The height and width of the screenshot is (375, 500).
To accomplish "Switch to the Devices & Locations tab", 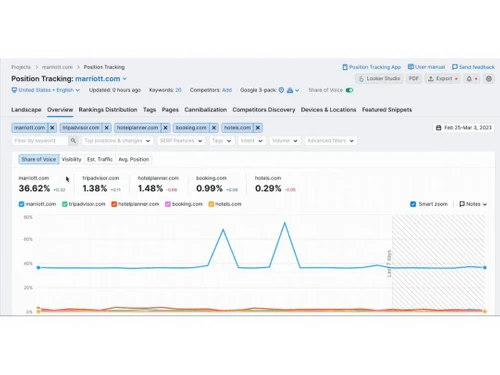I will pyautogui.click(x=329, y=110).
